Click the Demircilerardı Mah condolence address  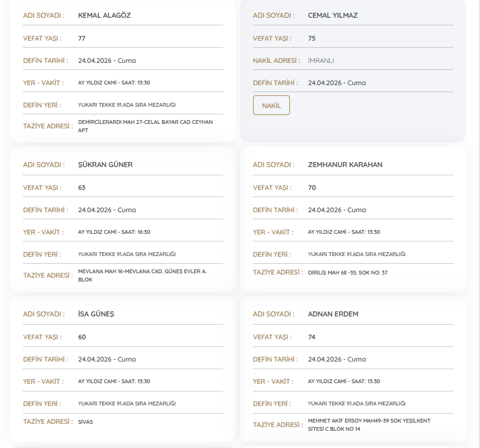(x=145, y=126)
